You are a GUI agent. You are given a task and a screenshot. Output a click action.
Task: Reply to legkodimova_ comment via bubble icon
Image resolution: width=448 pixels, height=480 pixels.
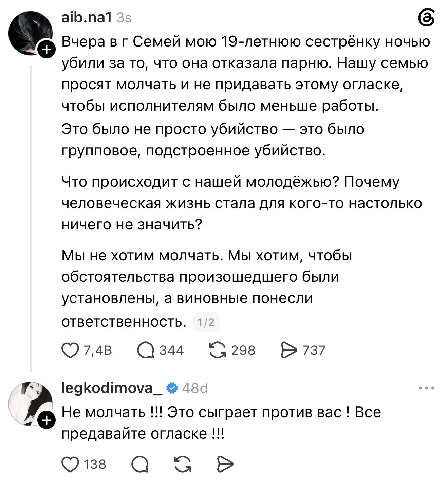(x=140, y=464)
